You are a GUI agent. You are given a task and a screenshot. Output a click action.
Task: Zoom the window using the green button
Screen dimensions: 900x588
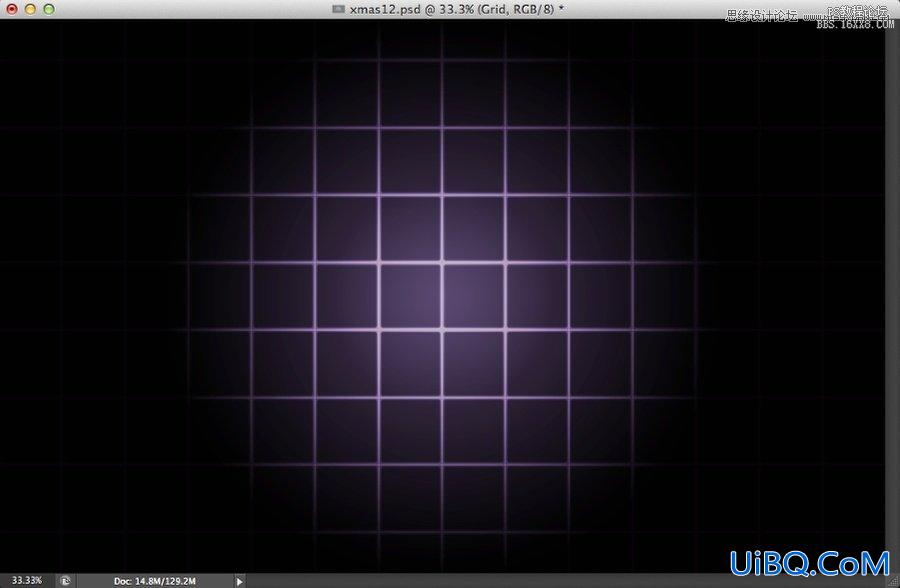pos(49,9)
